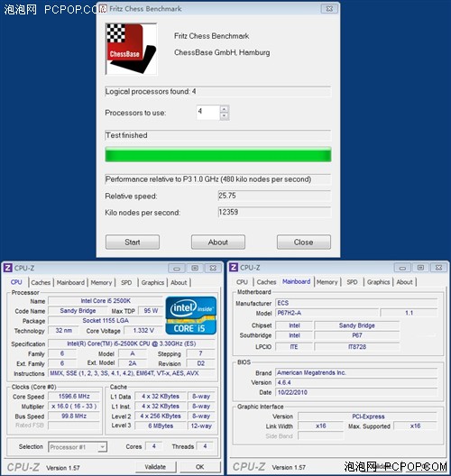Click Max TDP value '95 W'
This screenshot has width=451, height=476.
pyautogui.click(x=151, y=310)
